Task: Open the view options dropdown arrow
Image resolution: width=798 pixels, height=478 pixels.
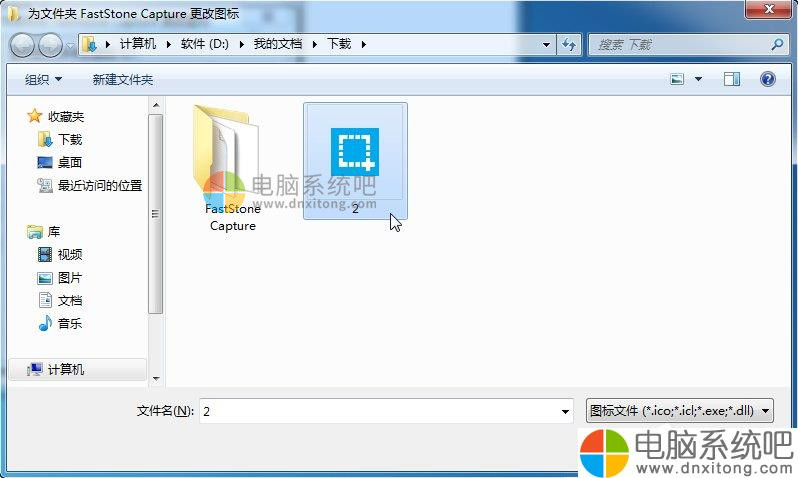Action: 698,79
